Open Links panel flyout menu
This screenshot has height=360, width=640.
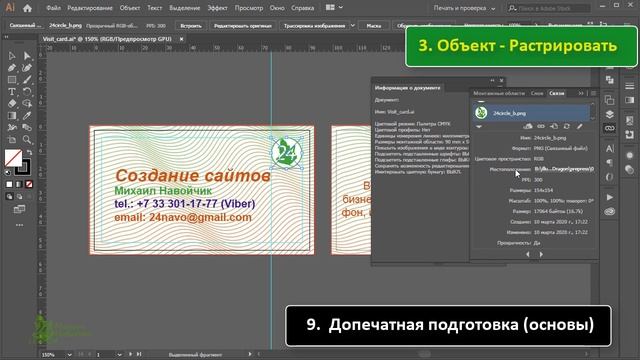[593, 93]
